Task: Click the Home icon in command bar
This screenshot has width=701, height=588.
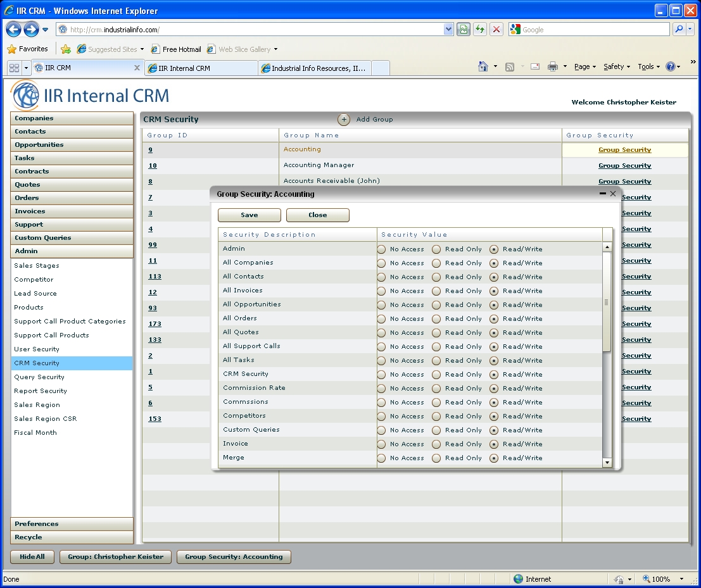Action: click(483, 66)
